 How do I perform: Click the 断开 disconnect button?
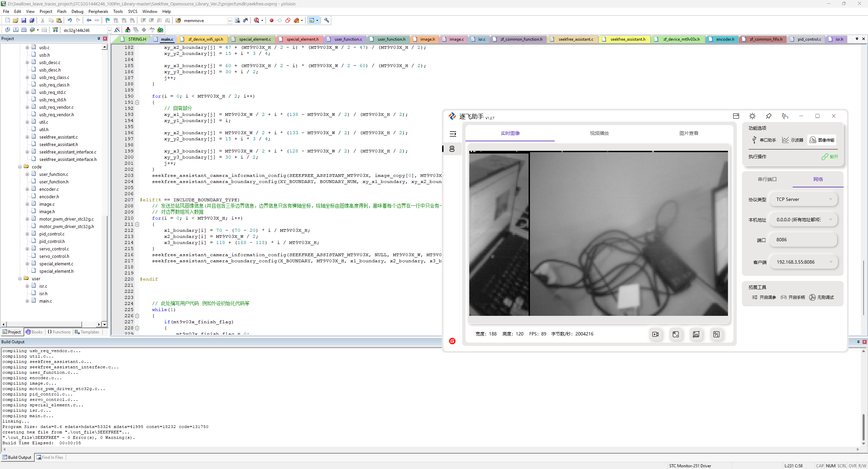(830, 157)
